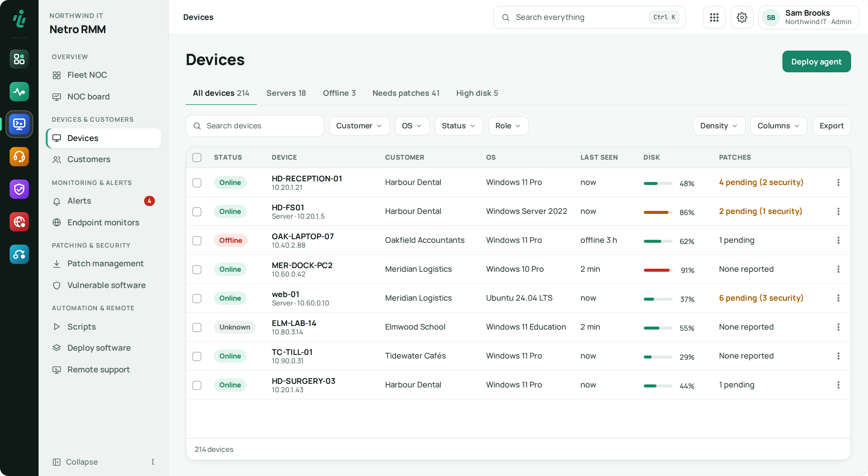Viewport: 868px width, 476px height.
Task: Switch to the Offline 3 tab
Action: tap(339, 93)
